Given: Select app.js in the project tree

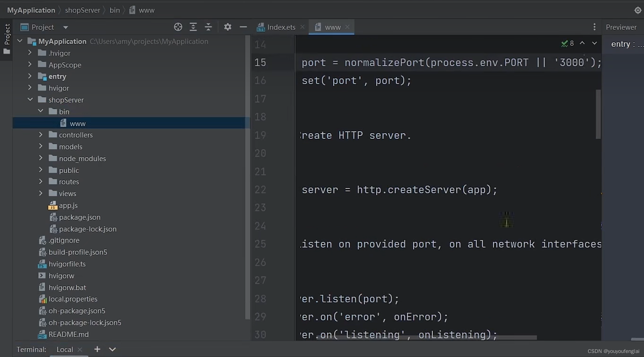Looking at the screenshot, I should pyautogui.click(x=68, y=205).
